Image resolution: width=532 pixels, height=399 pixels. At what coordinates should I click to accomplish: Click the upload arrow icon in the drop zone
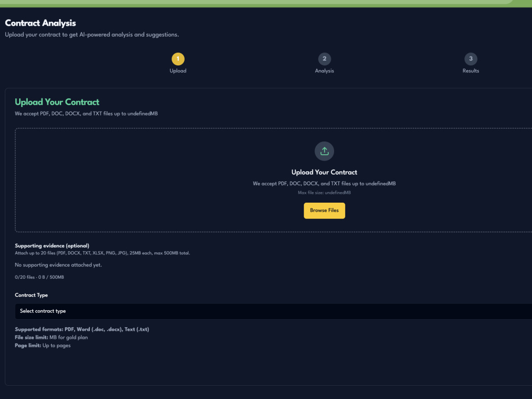pyautogui.click(x=325, y=151)
